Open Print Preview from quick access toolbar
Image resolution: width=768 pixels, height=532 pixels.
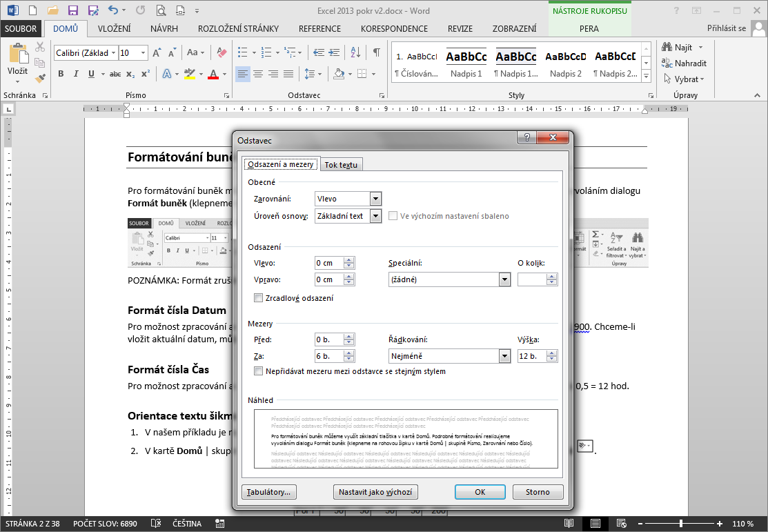(x=161, y=10)
